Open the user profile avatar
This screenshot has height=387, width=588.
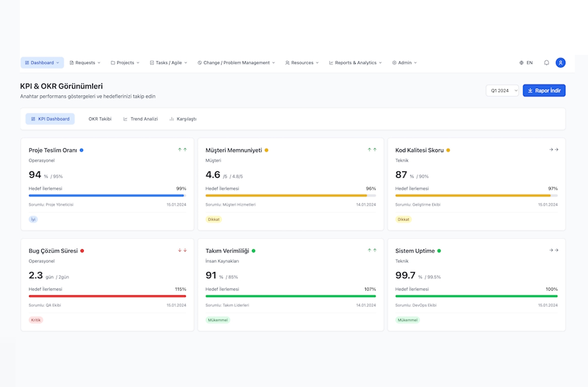(x=560, y=63)
